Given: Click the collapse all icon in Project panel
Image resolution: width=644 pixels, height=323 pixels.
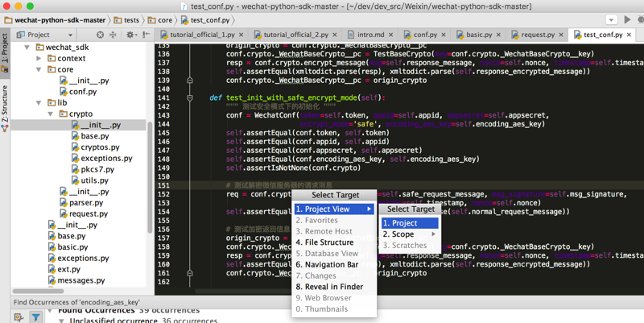Looking at the screenshot, I should [x=113, y=35].
